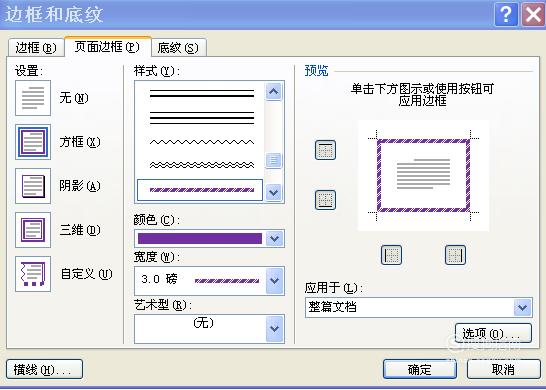Click the 自定义 (U) label

(86, 274)
